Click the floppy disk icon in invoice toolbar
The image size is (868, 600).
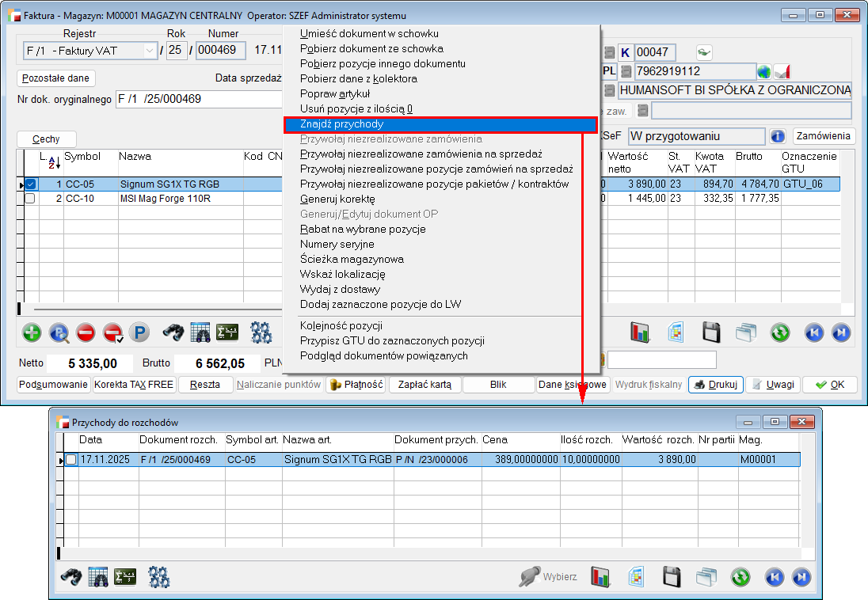[711, 332]
